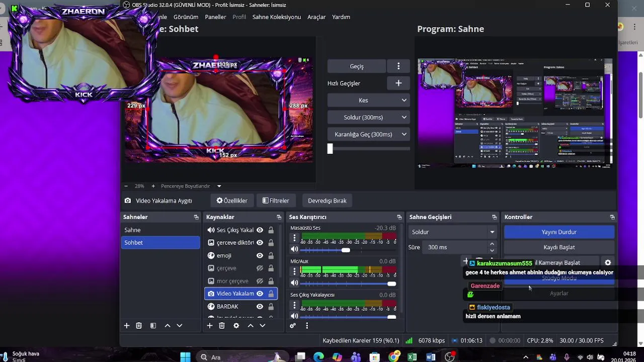Viewport: 644px width, 362px height.
Task: Open Özellikler for the selected source
Action: tap(232, 201)
